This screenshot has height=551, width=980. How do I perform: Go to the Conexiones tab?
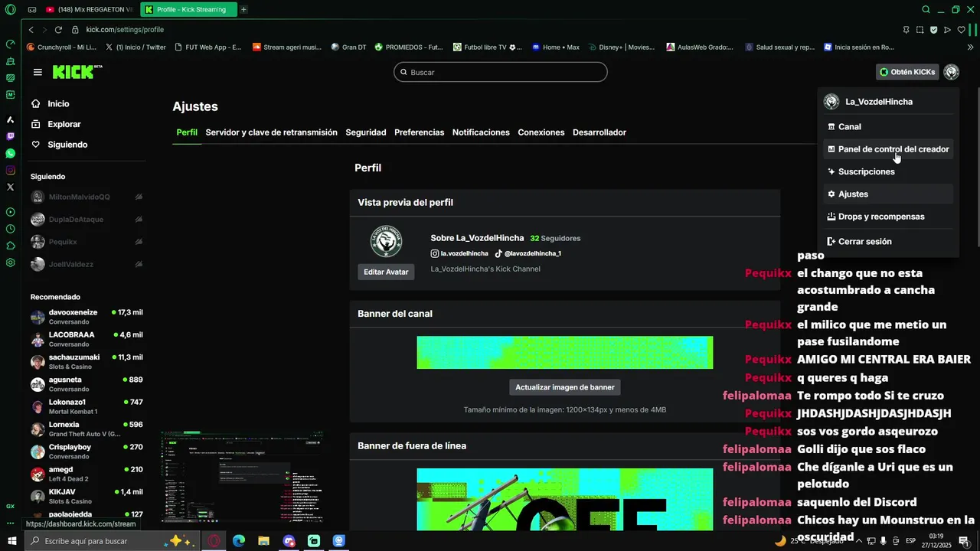541,132
